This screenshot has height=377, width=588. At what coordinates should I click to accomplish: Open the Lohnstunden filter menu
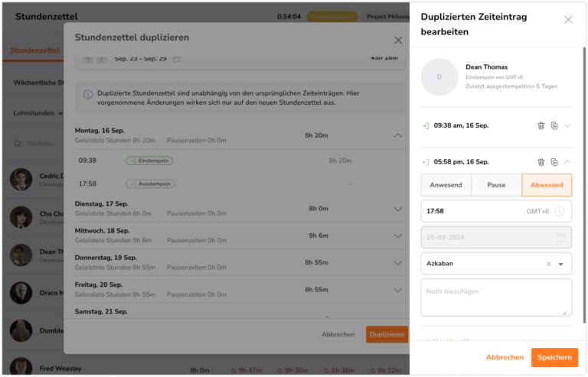[x=38, y=113]
